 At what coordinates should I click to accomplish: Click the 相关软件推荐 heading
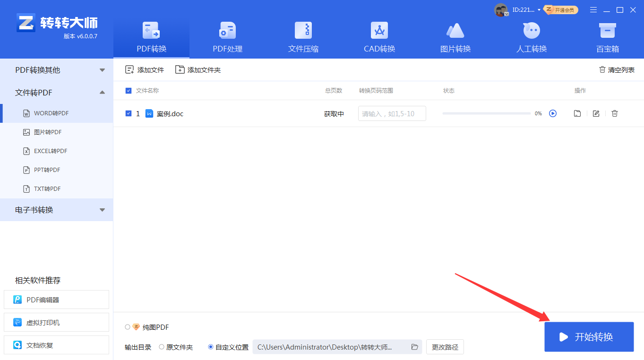click(38, 280)
